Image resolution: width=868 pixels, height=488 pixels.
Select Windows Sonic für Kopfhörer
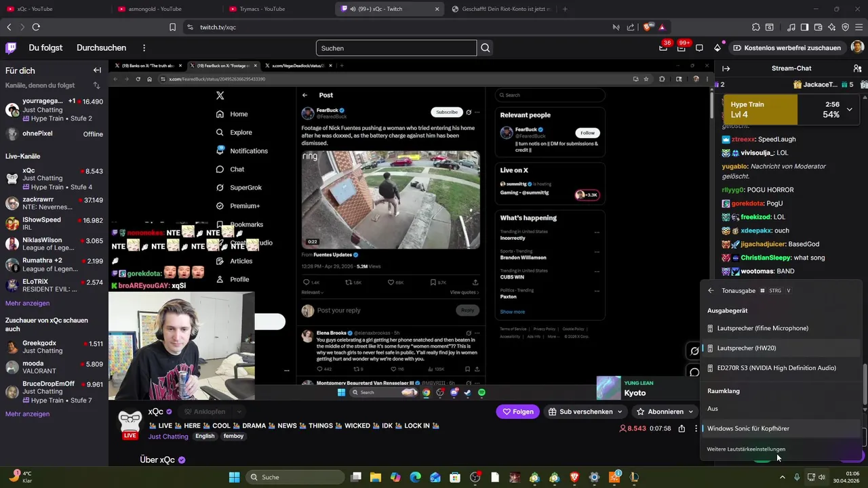(x=781, y=428)
